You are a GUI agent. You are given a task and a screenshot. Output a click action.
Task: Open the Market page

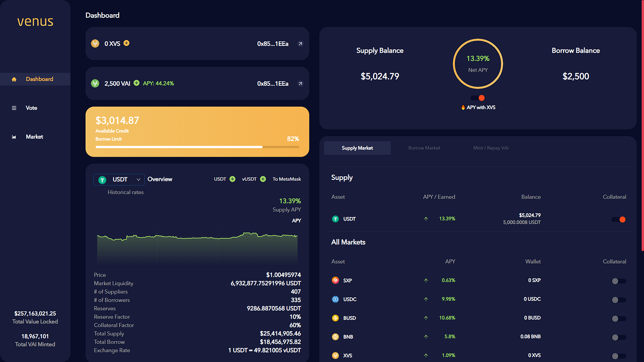(35, 137)
